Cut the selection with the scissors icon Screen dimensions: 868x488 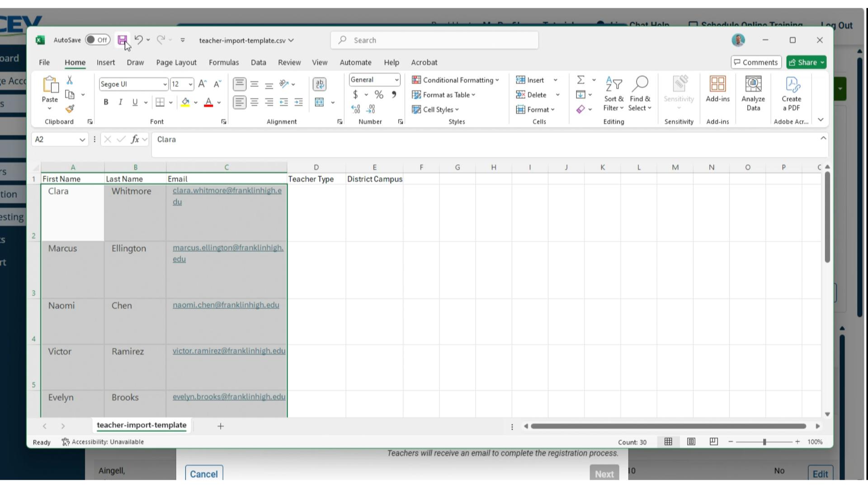tap(70, 80)
